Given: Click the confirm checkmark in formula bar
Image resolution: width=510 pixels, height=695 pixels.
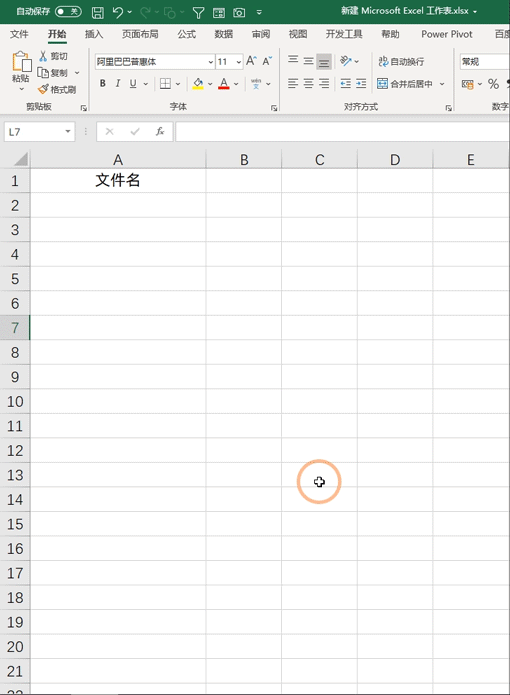Looking at the screenshot, I should coord(135,132).
